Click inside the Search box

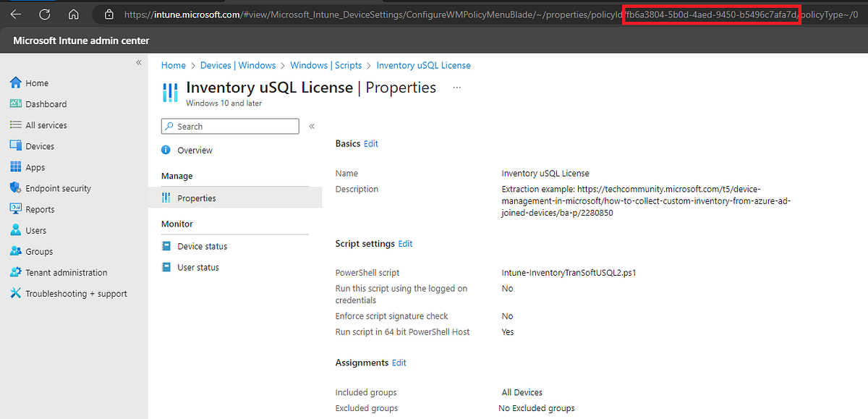click(x=229, y=126)
